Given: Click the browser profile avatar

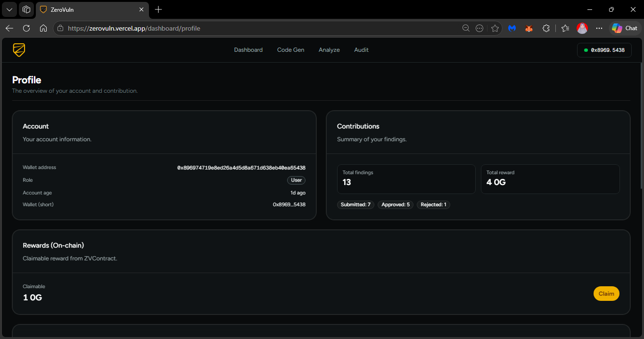Looking at the screenshot, I should (x=582, y=28).
